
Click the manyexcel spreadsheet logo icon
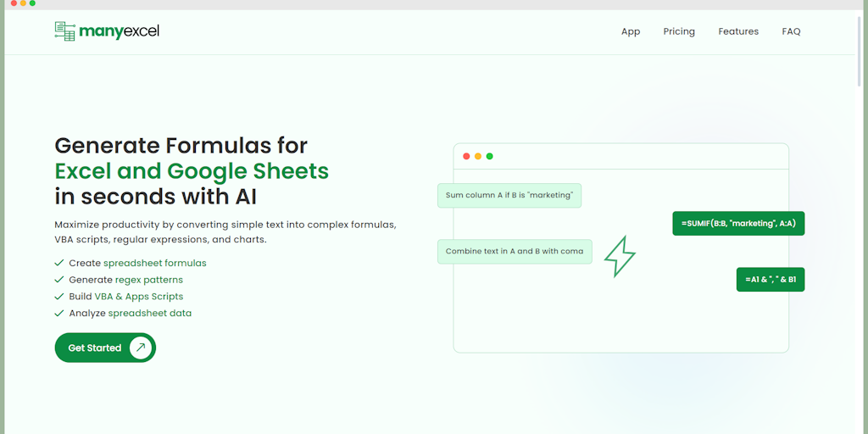[x=64, y=31]
